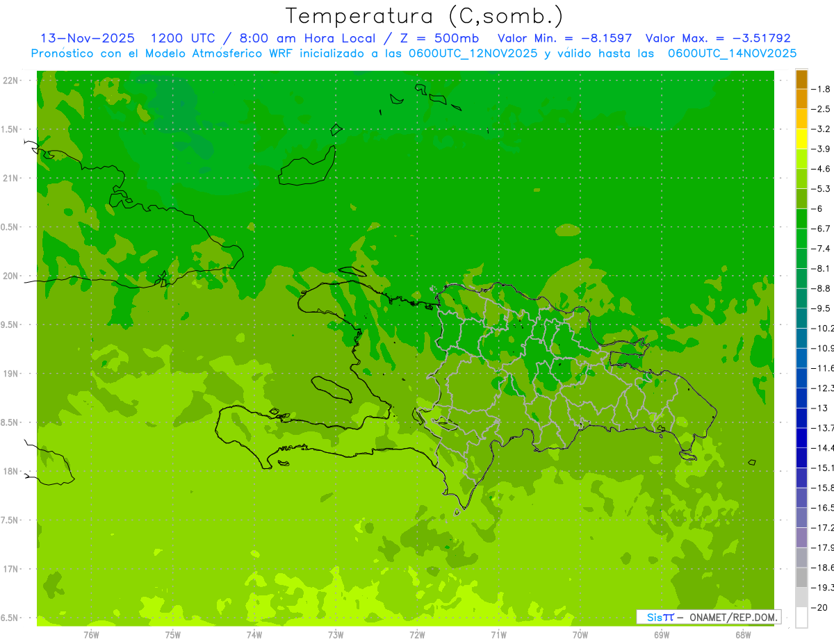
Task: Click the '-13' colorbar label
Action: coord(819,408)
